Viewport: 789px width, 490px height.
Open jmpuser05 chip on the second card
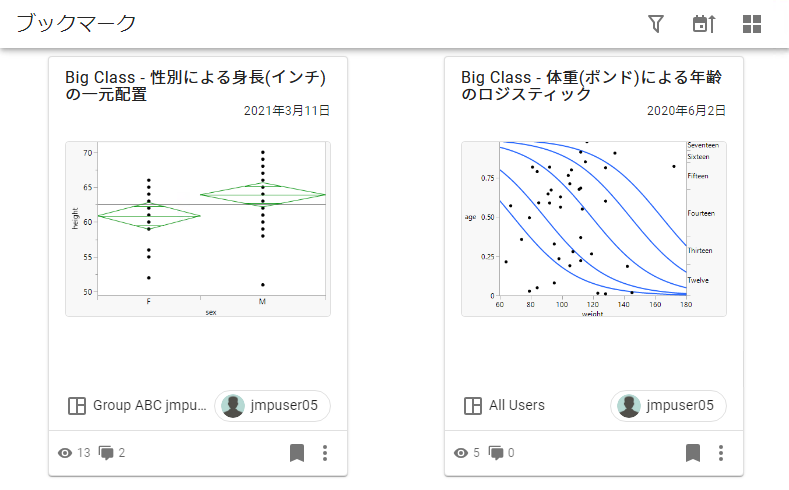668,406
